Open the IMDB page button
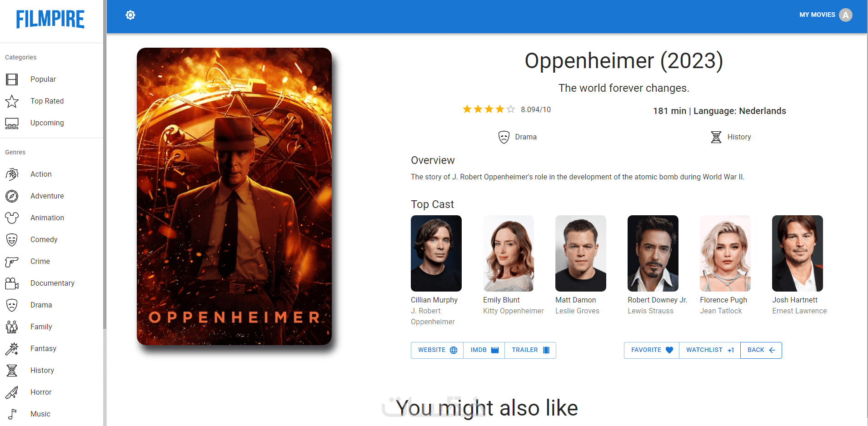This screenshot has width=868, height=426. [484, 350]
